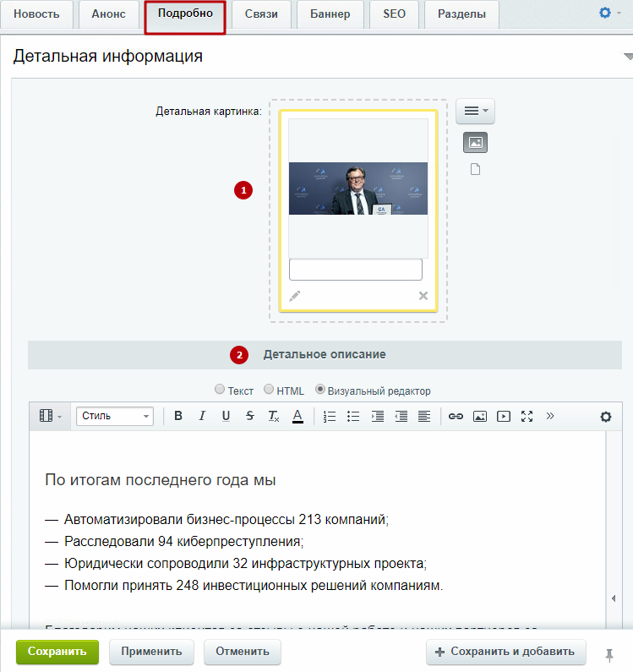
Task: Click the detail picture thumbnail
Action: [x=358, y=188]
